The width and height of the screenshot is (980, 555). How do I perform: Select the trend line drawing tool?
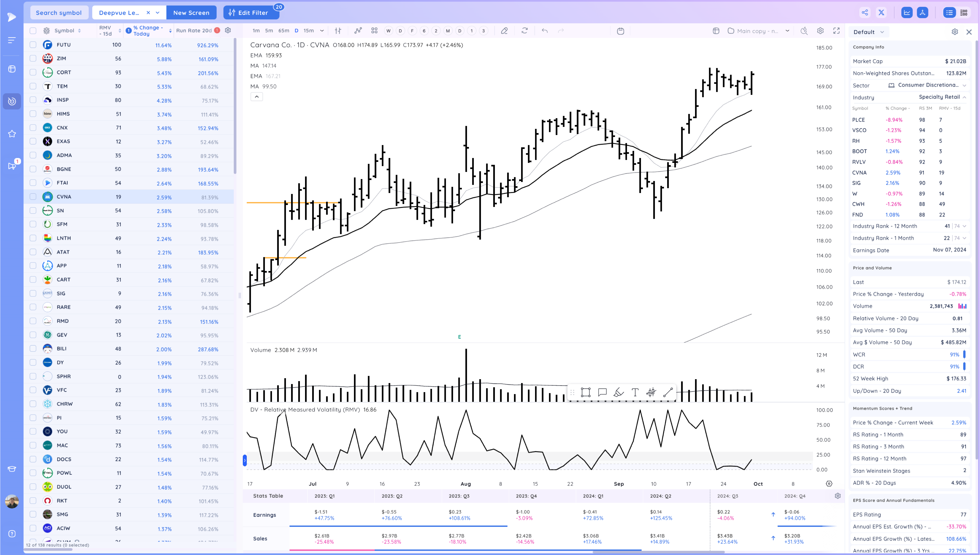[x=668, y=392]
